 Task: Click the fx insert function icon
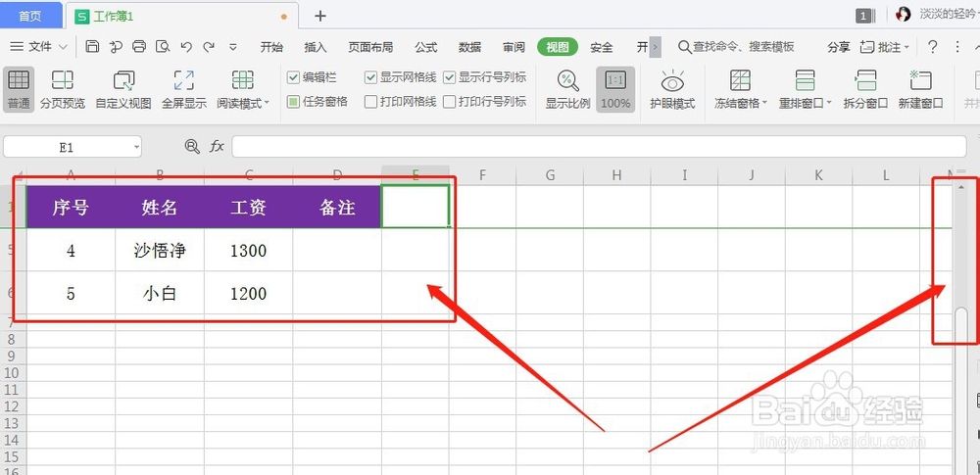(x=217, y=146)
